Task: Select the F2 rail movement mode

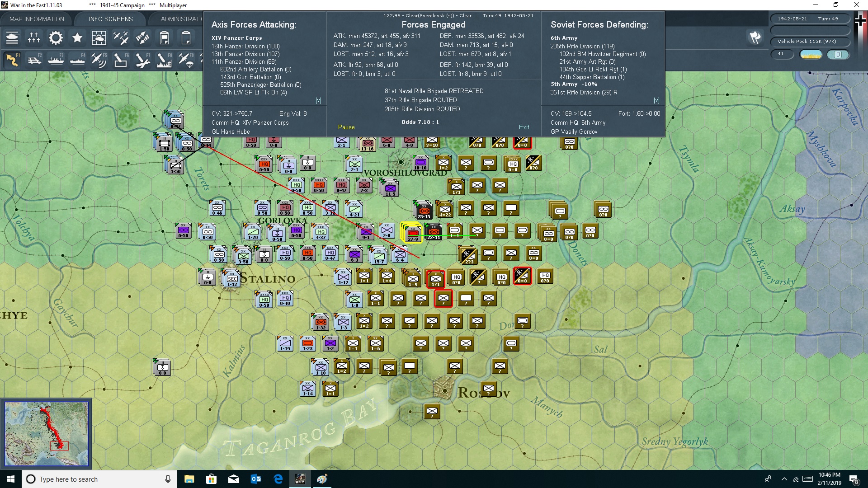Action: point(34,60)
